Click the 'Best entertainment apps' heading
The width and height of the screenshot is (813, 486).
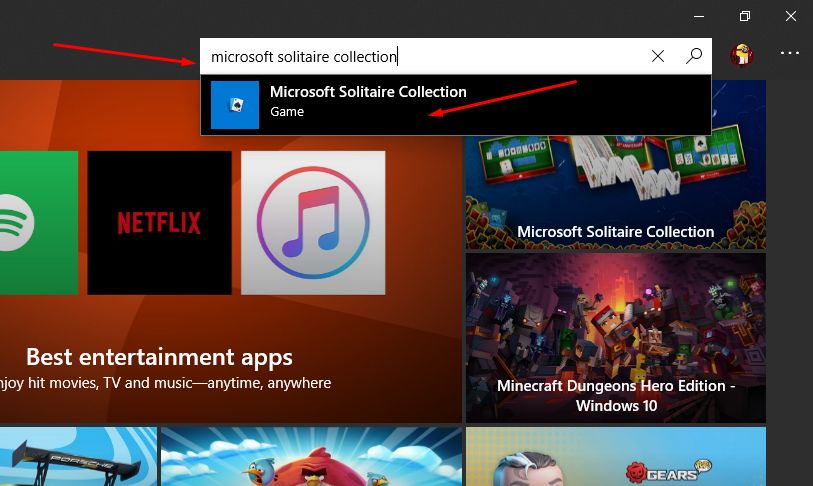click(x=159, y=357)
